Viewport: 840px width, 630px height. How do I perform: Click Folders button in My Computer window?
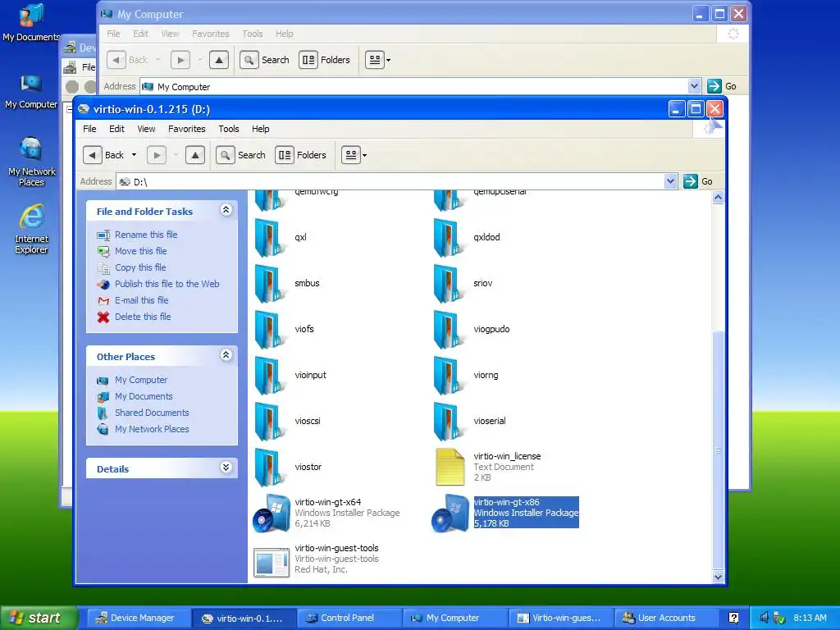tap(325, 60)
